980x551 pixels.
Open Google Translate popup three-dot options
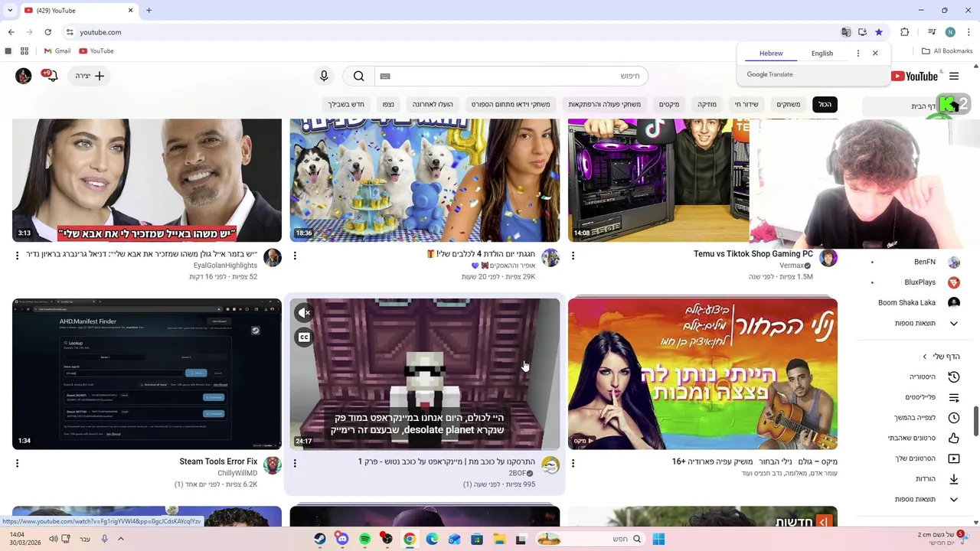[x=857, y=54]
